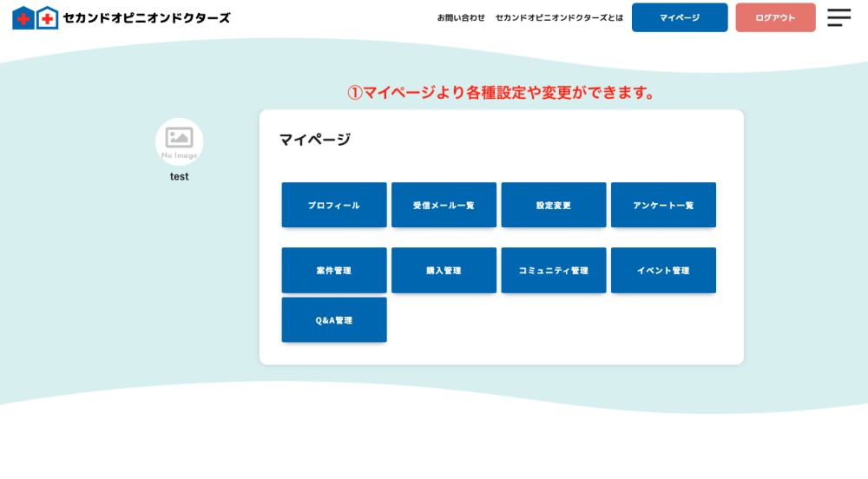Open the プロフィール section

[x=334, y=205]
